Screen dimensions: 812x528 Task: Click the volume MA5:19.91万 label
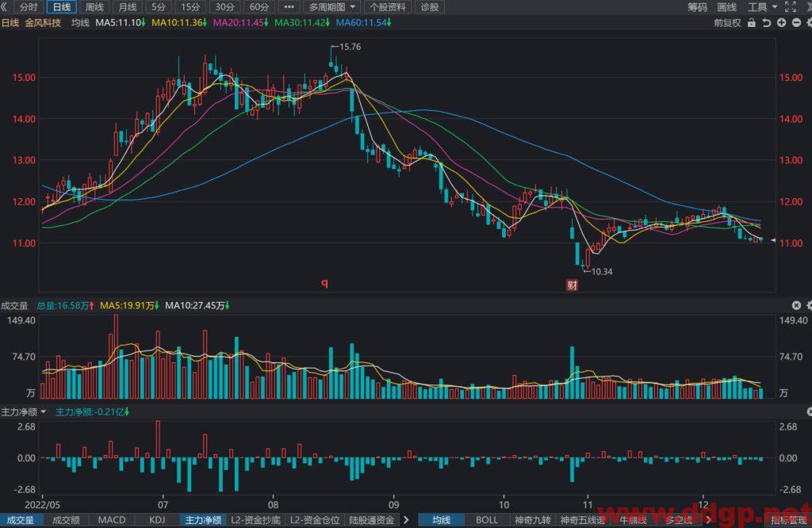[129, 305]
